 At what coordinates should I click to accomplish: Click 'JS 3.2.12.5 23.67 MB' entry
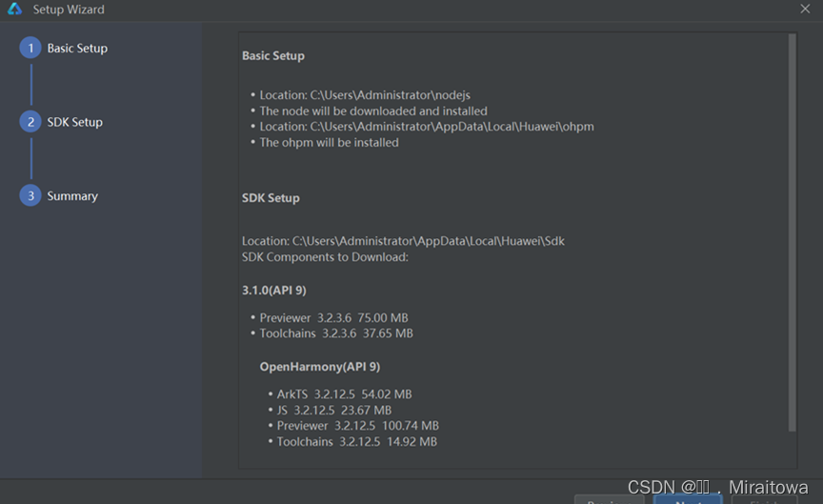pos(334,410)
